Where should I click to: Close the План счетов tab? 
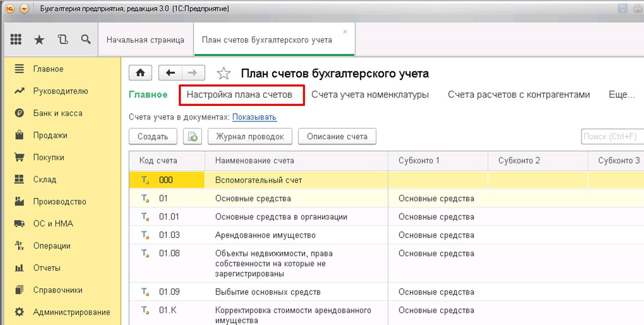click(x=345, y=32)
